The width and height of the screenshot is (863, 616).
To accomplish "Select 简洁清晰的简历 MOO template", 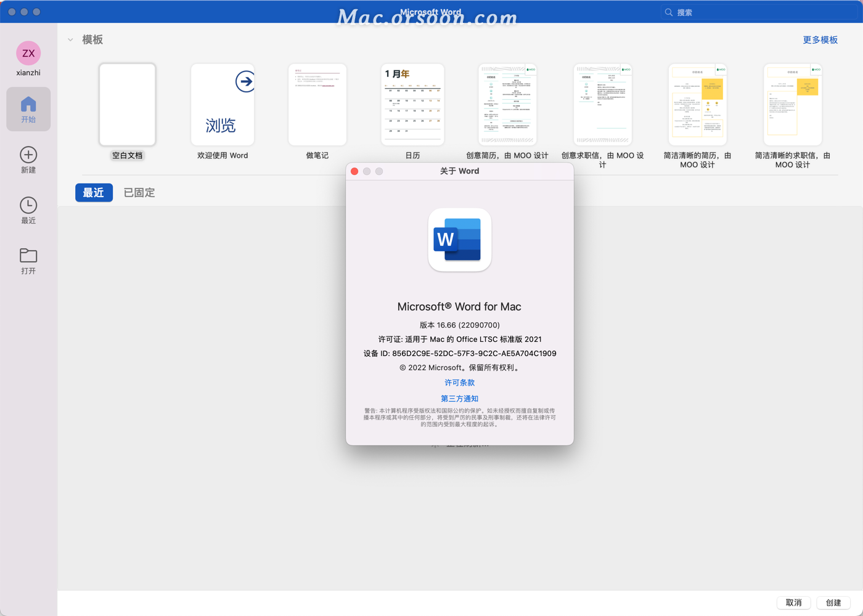I will click(x=698, y=105).
